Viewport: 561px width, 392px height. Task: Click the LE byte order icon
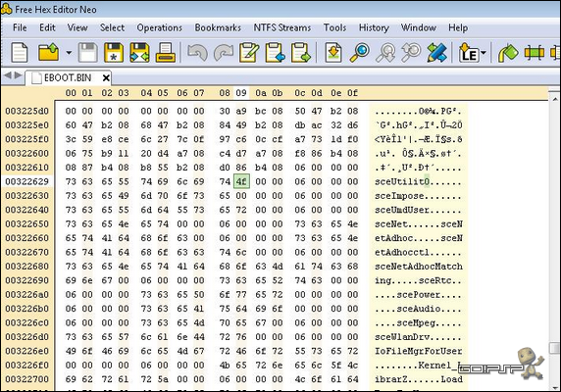pos(469,53)
